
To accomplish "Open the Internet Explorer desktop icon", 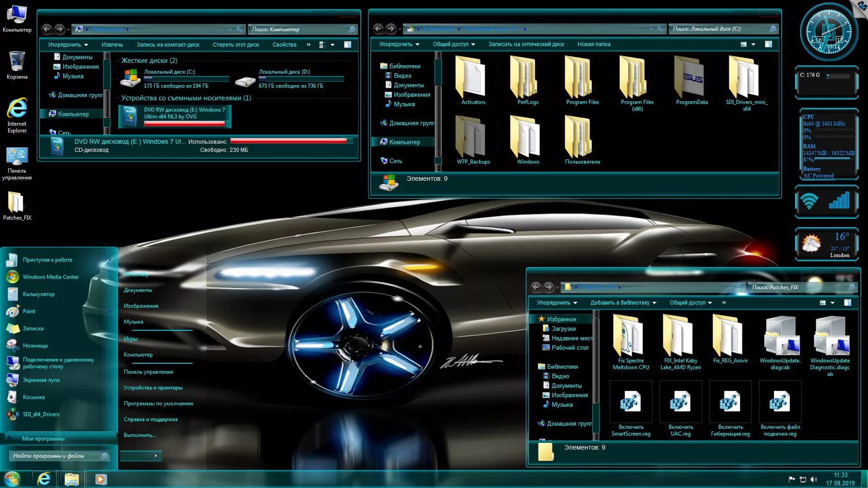I will coord(17,109).
